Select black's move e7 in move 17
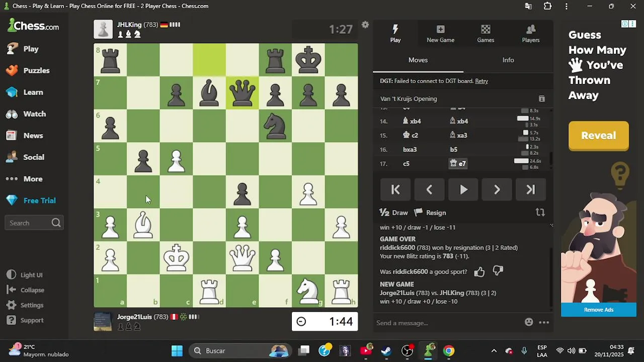 [458, 163]
